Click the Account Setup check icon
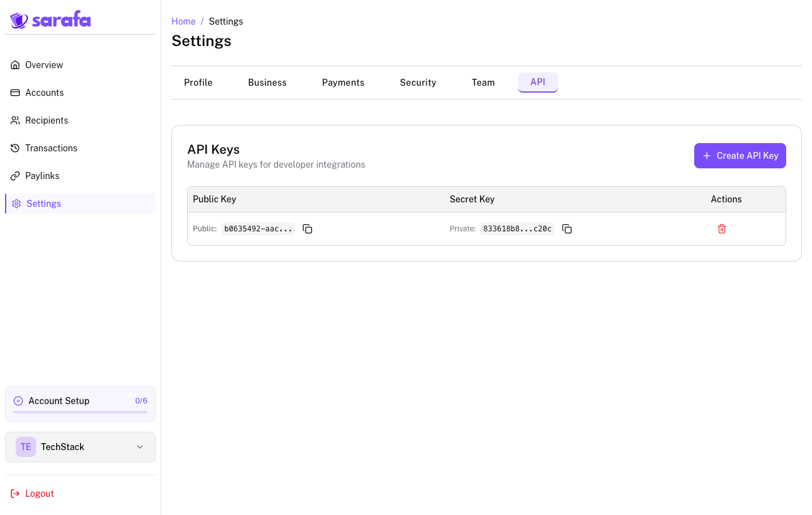 point(18,401)
